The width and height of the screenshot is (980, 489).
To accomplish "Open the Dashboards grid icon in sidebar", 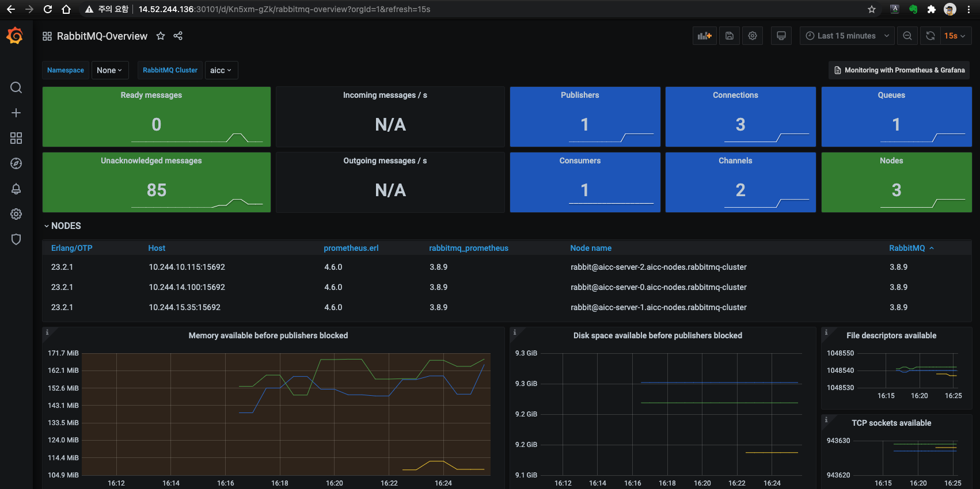I will (16, 138).
